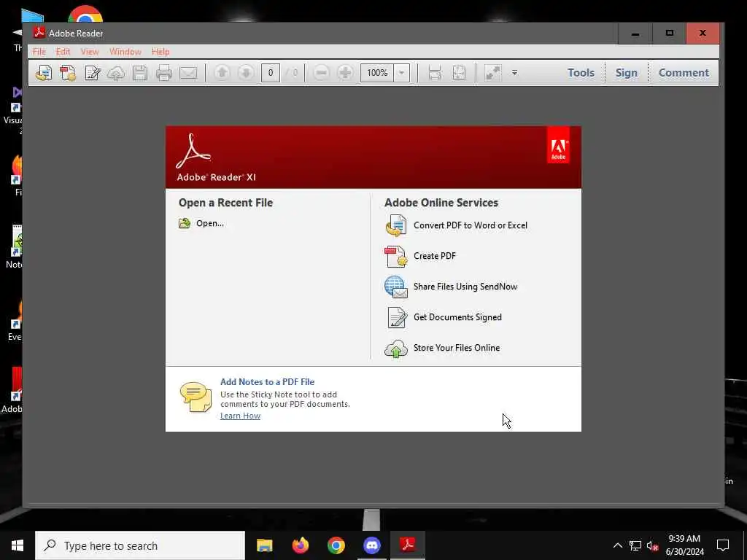Click Share Files Using SendNow text
747x560 pixels.
point(465,287)
